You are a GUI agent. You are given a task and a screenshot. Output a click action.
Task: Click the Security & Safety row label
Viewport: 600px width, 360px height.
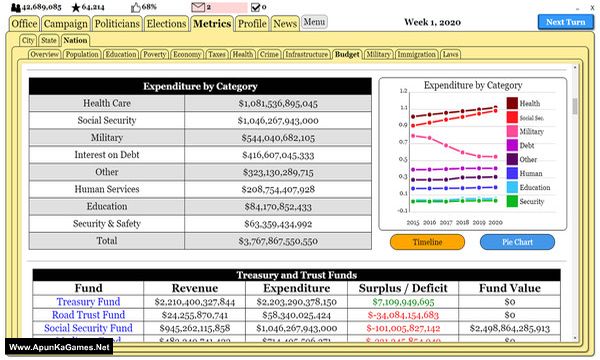click(107, 224)
